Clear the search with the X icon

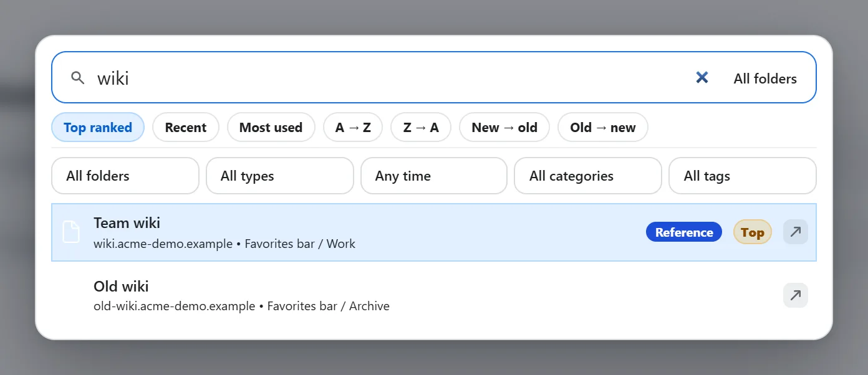coord(702,77)
